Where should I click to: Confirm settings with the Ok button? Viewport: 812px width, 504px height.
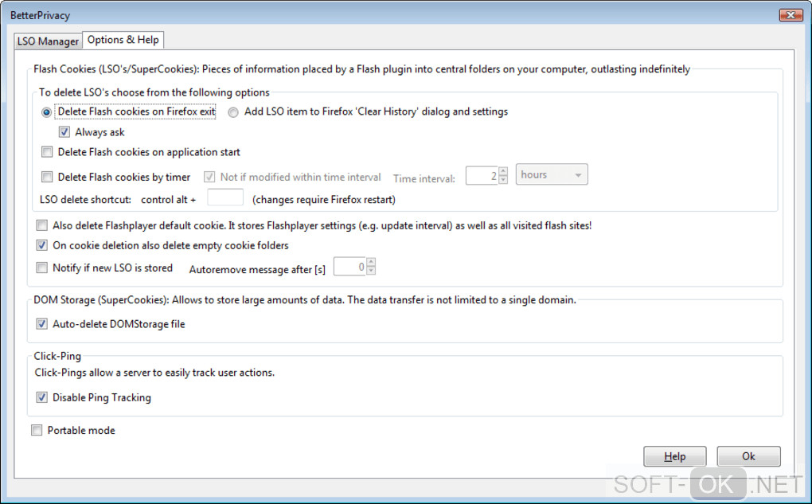(x=748, y=456)
